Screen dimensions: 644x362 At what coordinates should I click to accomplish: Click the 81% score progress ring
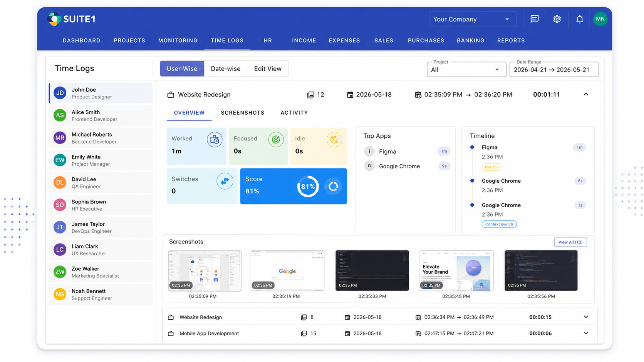pyautogui.click(x=308, y=187)
